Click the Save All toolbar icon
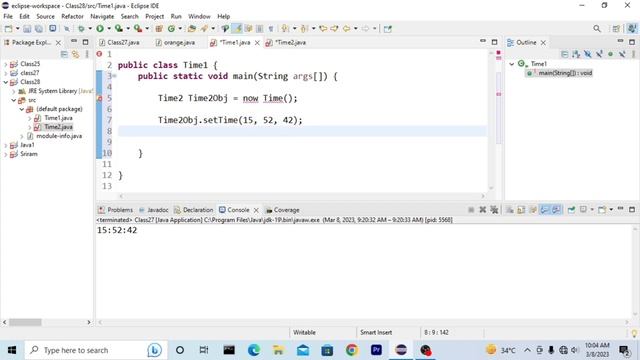 point(39,29)
